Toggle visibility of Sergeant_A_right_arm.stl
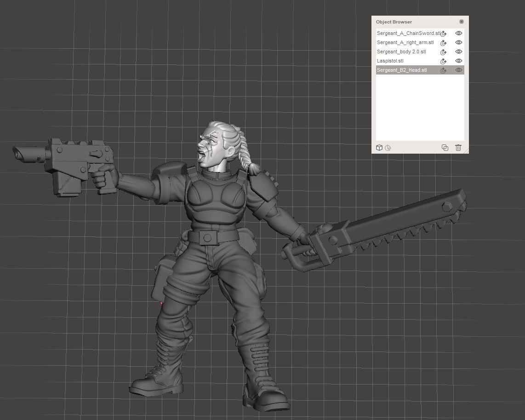The width and height of the screenshot is (525, 420). tap(458, 42)
